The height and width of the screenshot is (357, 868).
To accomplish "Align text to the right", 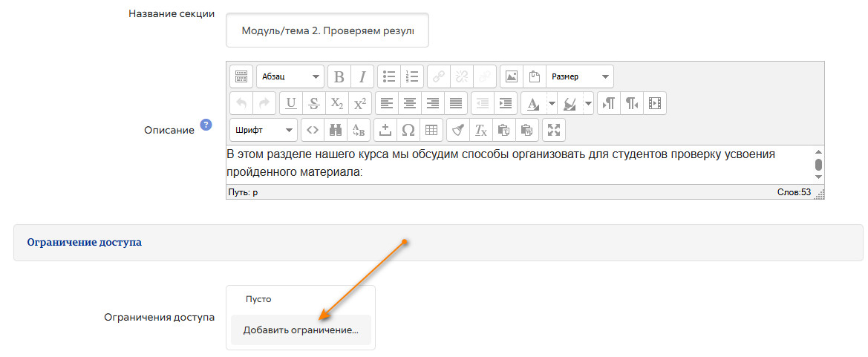I will (x=432, y=103).
